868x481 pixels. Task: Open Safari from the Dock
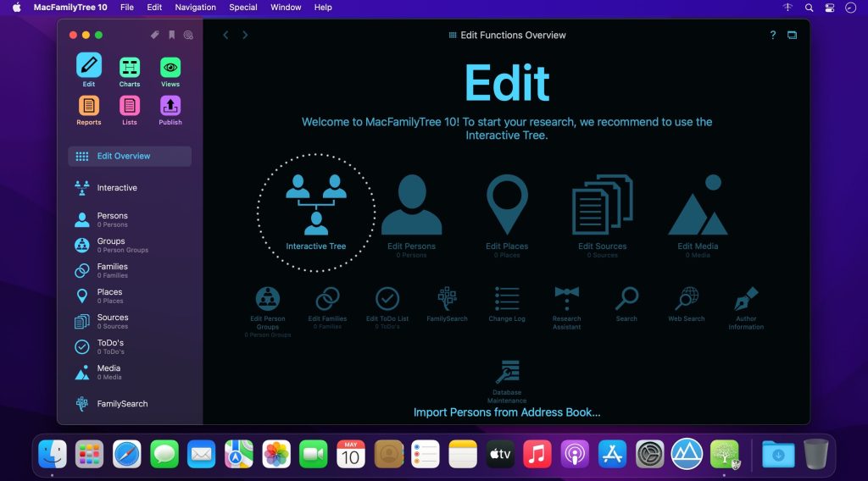coord(127,455)
